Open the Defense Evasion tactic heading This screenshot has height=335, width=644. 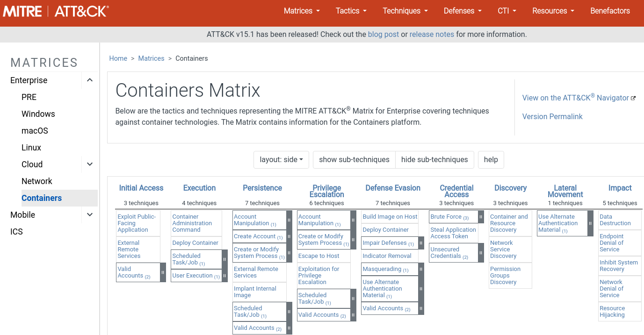tap(393, 188)
